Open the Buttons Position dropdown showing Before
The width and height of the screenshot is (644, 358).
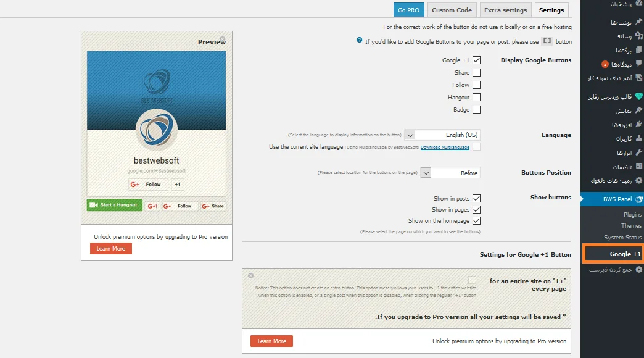click(x=450, y=173)
